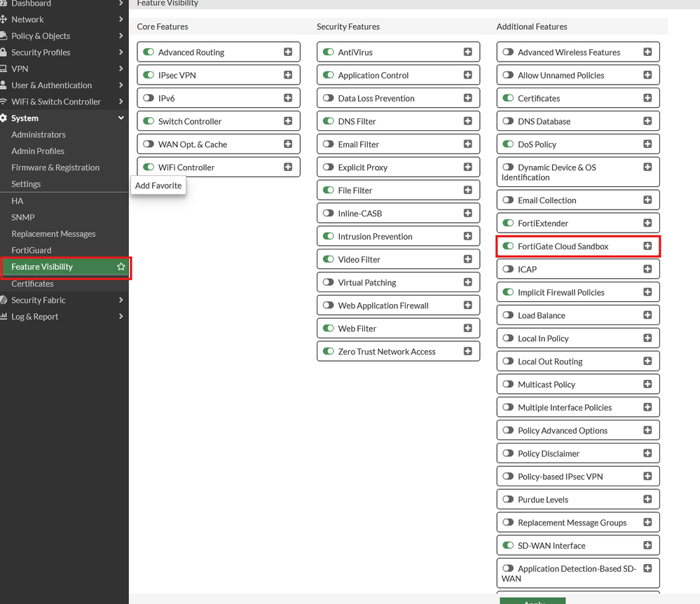The width and height of the screenshot is (700, 604).
Task: Click the plus icon on Data Loss Prevention
Action: click(468, 98)
